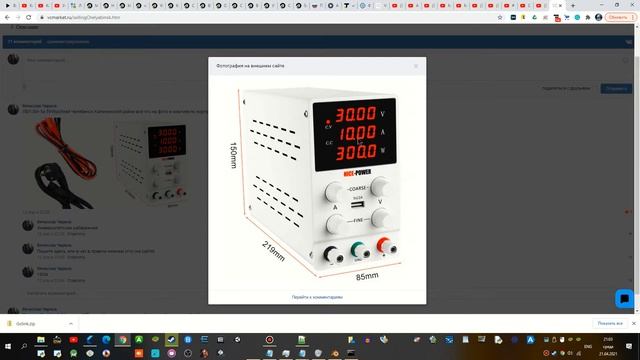Open a new browser tab

(x=573, y=6)
